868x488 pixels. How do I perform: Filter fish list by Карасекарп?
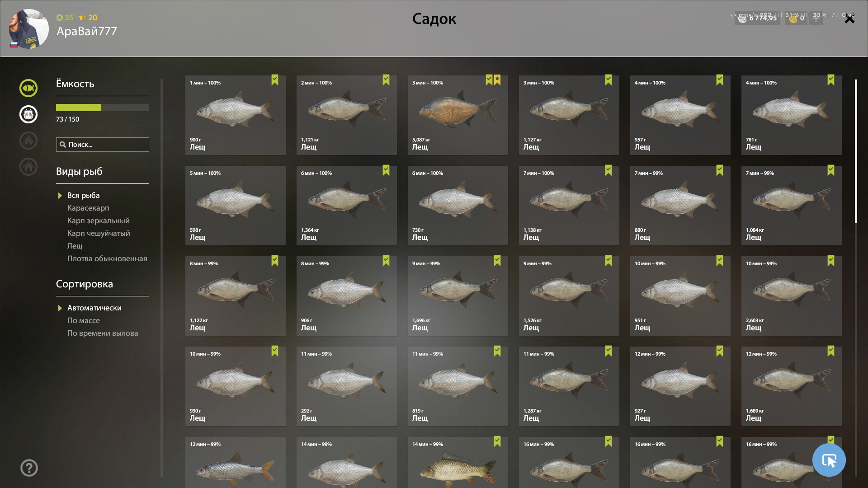(x=88, y=208)
